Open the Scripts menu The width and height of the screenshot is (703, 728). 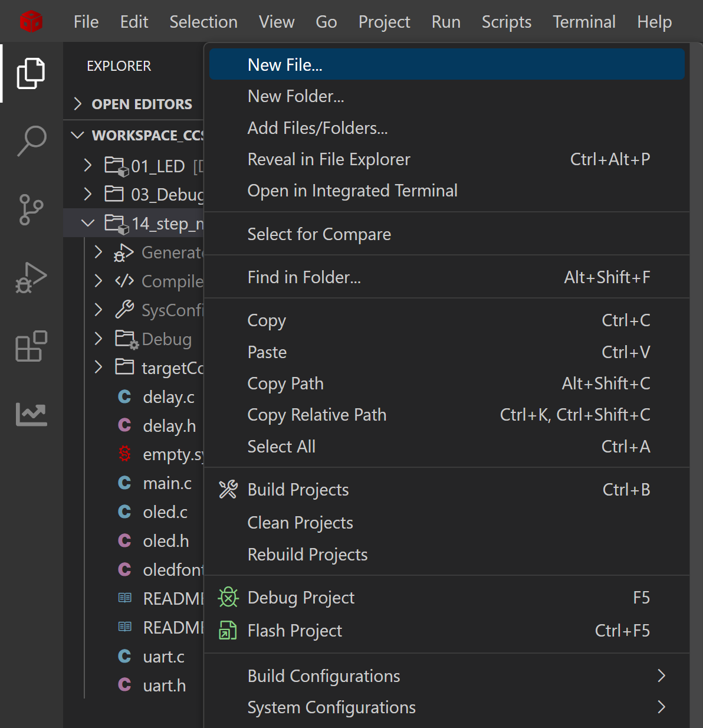[x=507, y=22]
